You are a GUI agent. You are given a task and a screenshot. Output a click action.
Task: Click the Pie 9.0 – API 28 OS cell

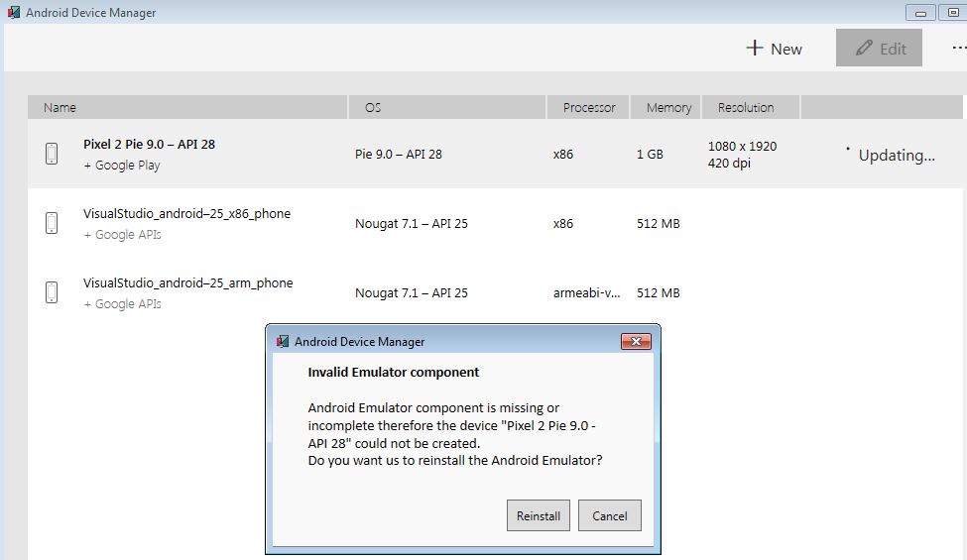(399, 154)
